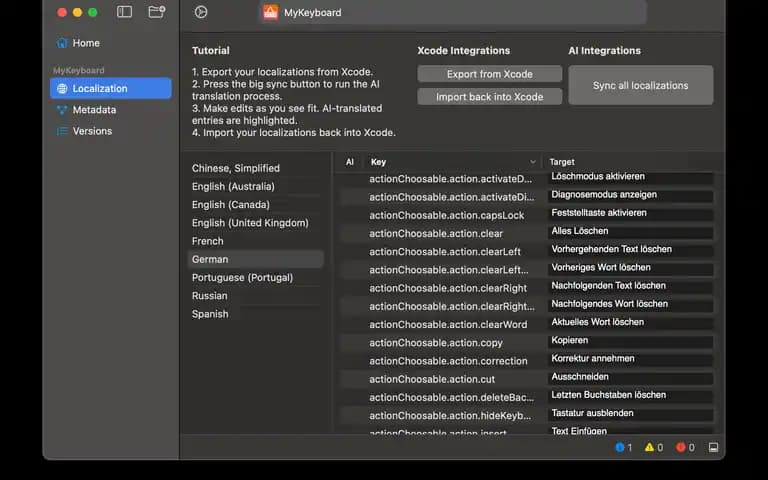Select the actionChoosable.action.copy key

[436, 343]
